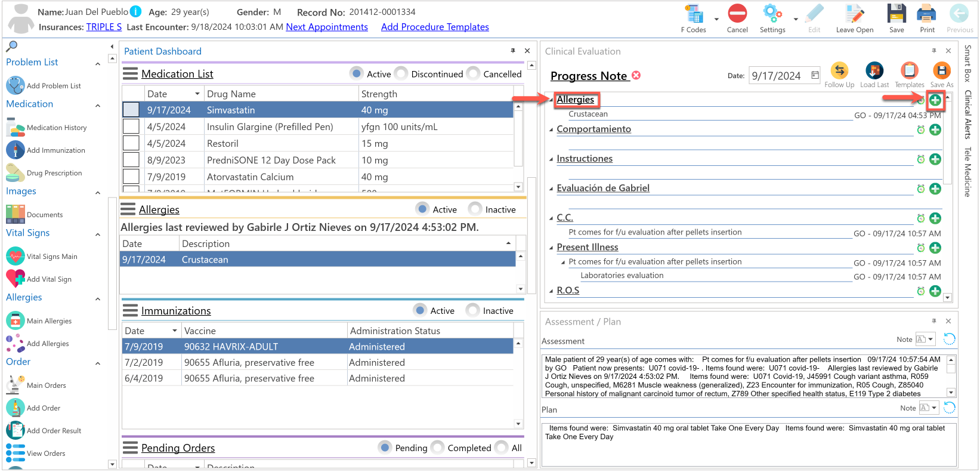Select Discontinued medication radio button
This screenshot has width=980, height=472.
coord(401,73)
